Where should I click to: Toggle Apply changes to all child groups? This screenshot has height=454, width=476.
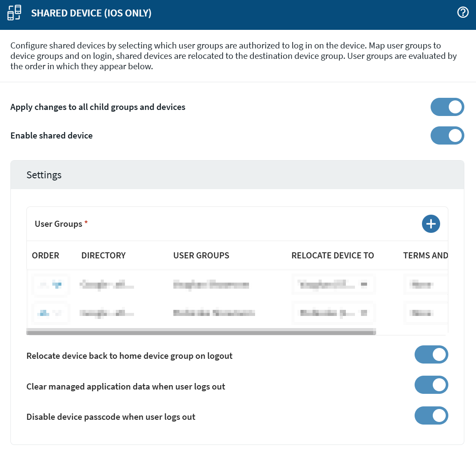[x=447, y=107]
